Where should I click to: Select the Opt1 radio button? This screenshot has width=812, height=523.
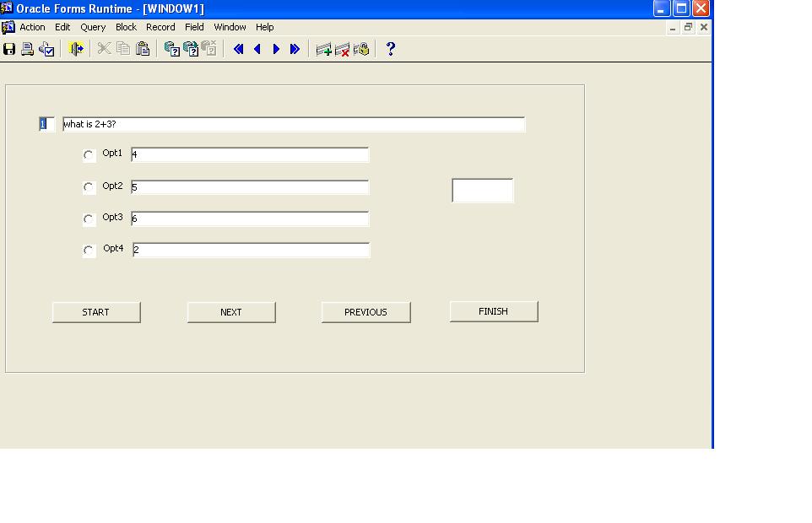tap(89, 154)
